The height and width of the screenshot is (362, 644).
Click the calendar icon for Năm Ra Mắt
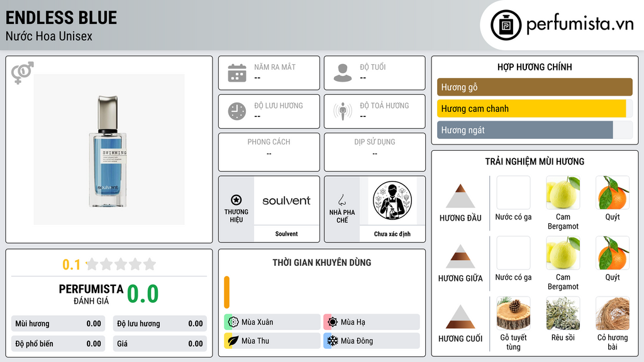point(237,73)
